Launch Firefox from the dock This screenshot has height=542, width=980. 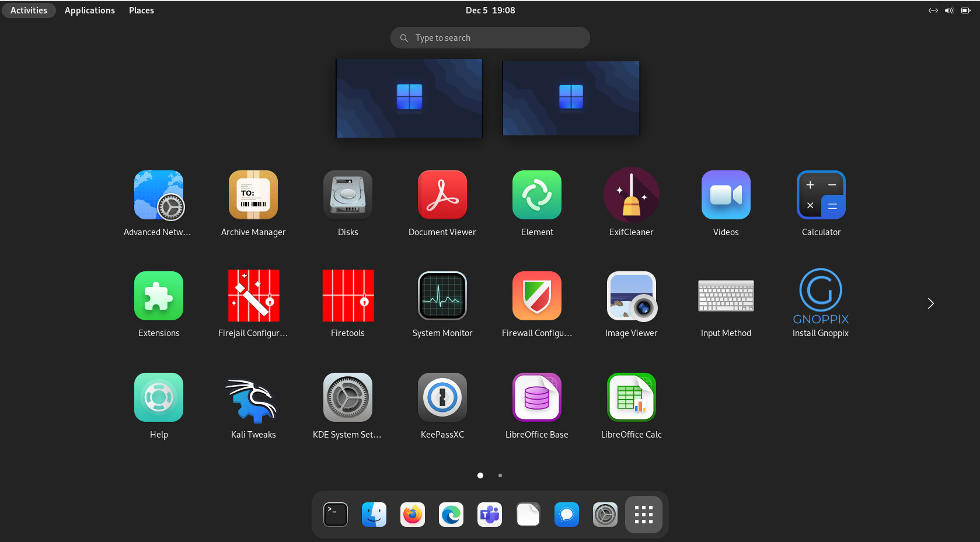click(412, 515)
